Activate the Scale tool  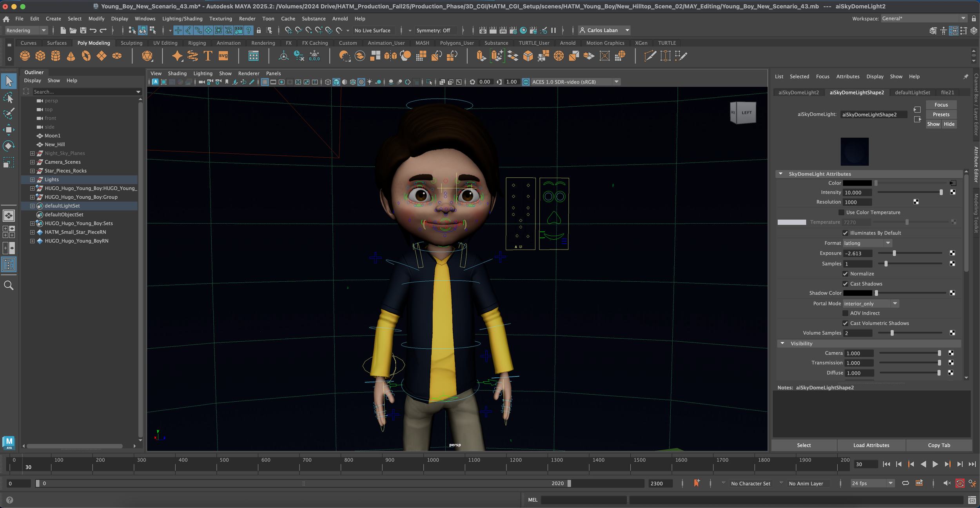(9, 162)
